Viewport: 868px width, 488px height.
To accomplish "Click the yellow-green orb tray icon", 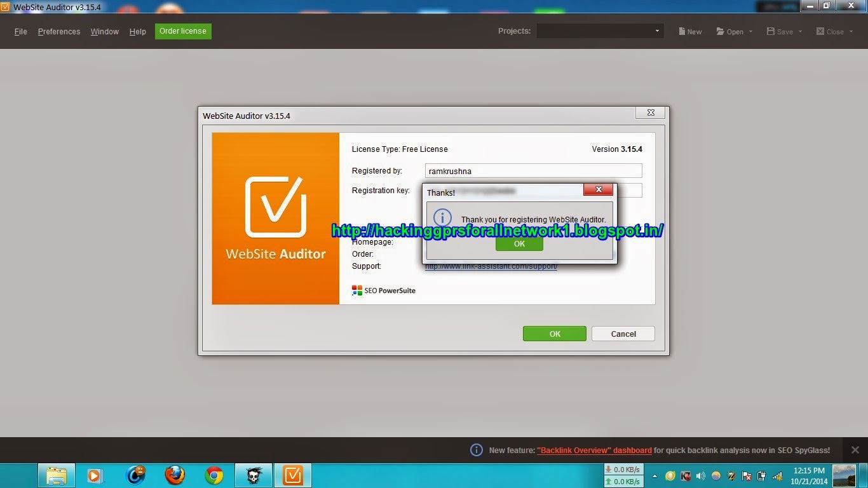I will (670, 475).
